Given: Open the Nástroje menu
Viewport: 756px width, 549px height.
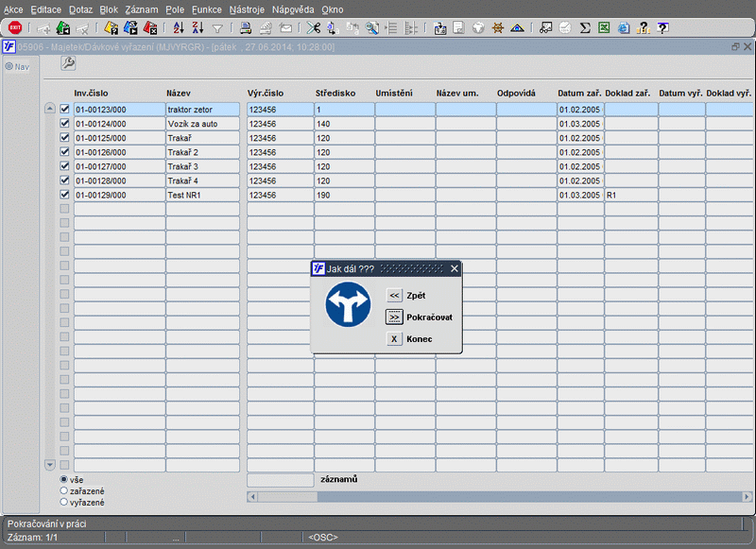Looking at the screenshot, I should [x=247, y=9].
